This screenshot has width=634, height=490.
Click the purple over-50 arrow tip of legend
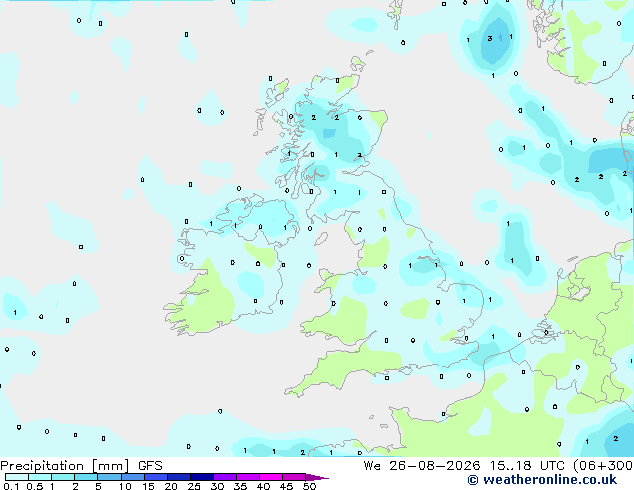point(317,477)
